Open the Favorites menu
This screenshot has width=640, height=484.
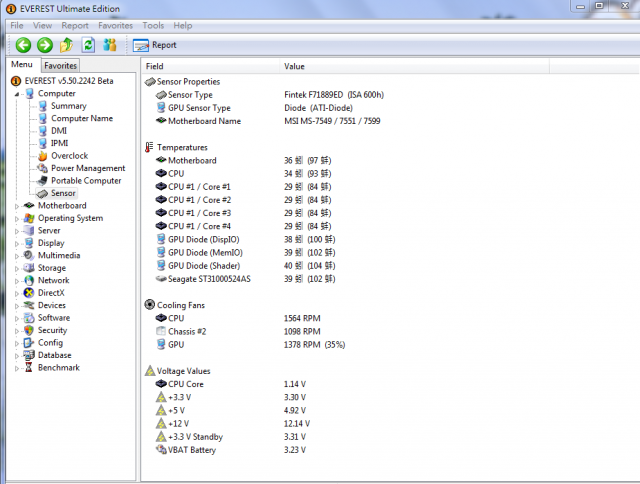click(x=116, y=25)
